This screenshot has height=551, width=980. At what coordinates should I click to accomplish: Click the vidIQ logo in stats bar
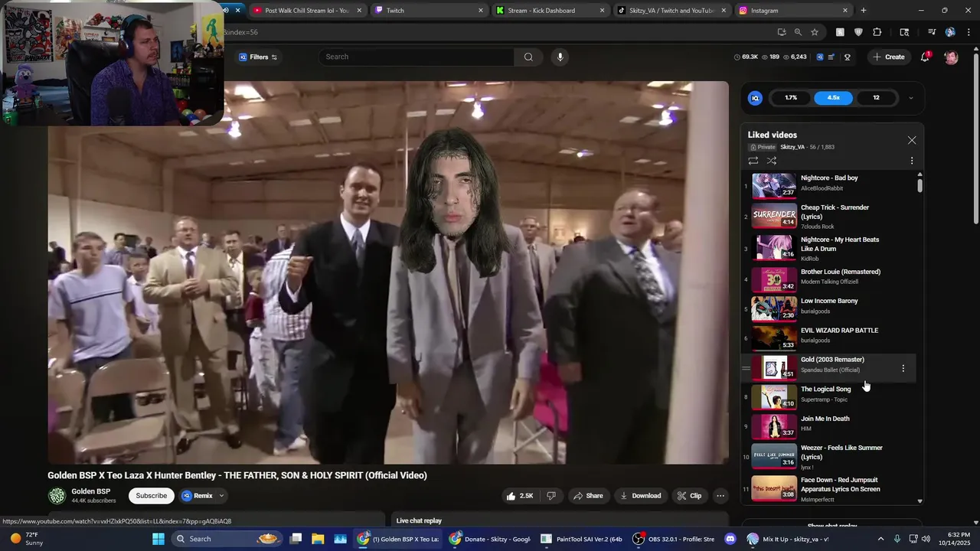pyautogui.click(x=820, y=57)
